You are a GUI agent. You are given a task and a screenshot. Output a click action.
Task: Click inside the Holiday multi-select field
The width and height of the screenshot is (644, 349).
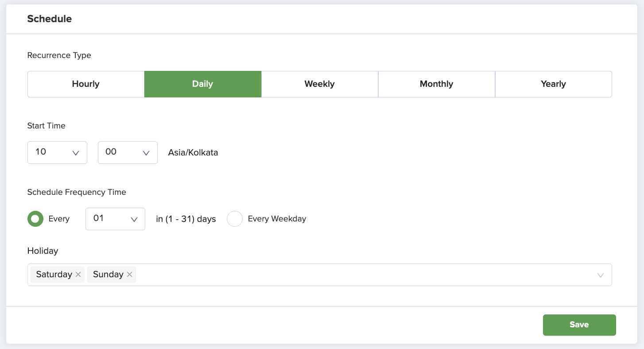point(320,275)
